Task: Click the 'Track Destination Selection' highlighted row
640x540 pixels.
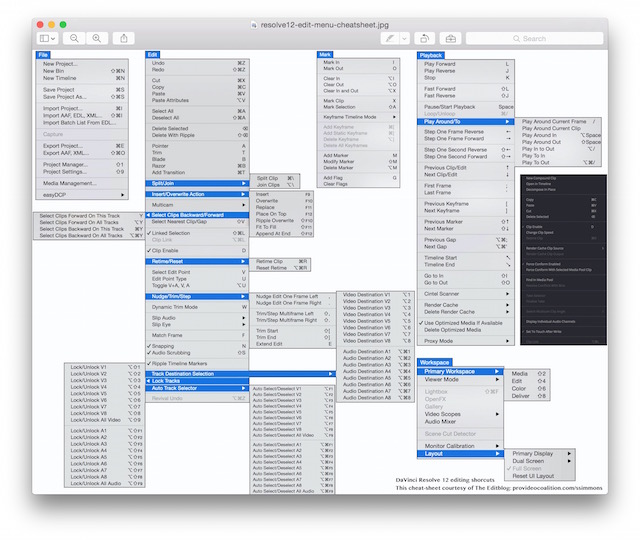Action: (x=240, y=373)
